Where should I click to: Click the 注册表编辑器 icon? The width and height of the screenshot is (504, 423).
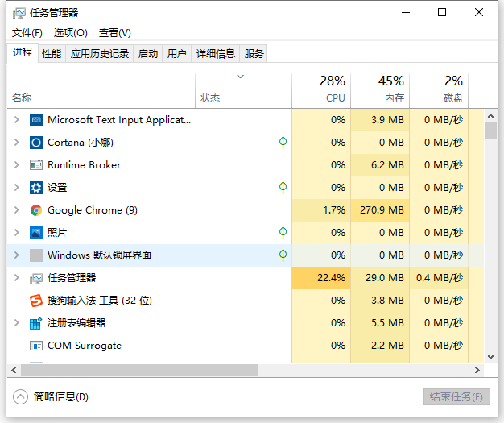click(36, 323)
